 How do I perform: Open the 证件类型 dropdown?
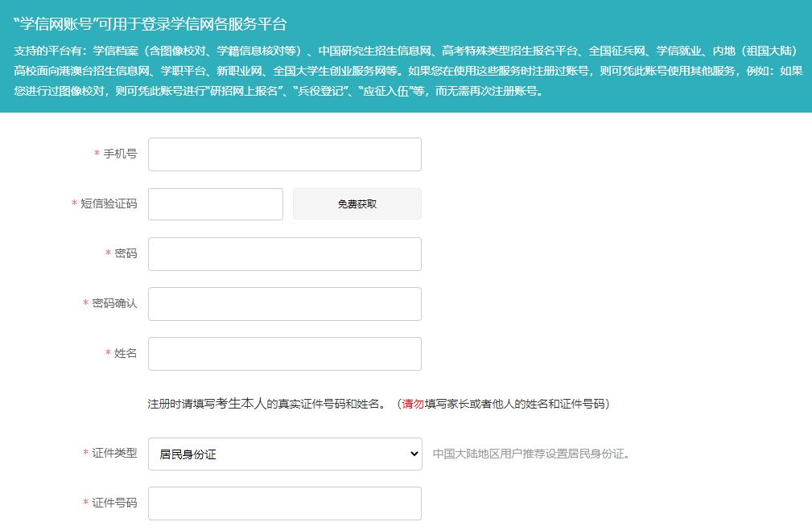(x=285, y=454)
